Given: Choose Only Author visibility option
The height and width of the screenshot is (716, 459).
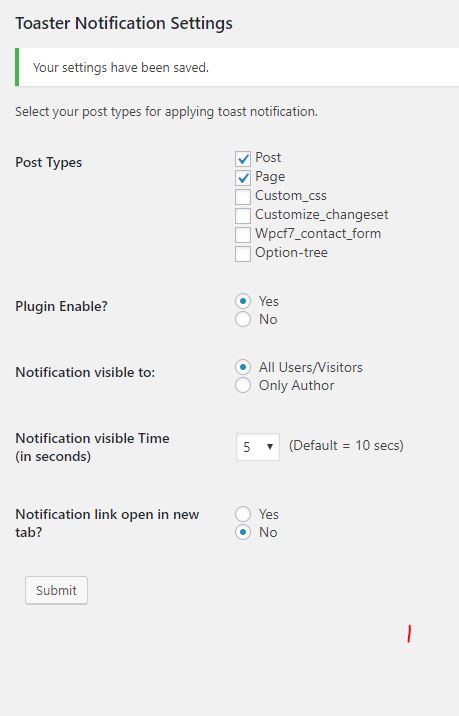Looking at the screenshot, I should [243, 385].
